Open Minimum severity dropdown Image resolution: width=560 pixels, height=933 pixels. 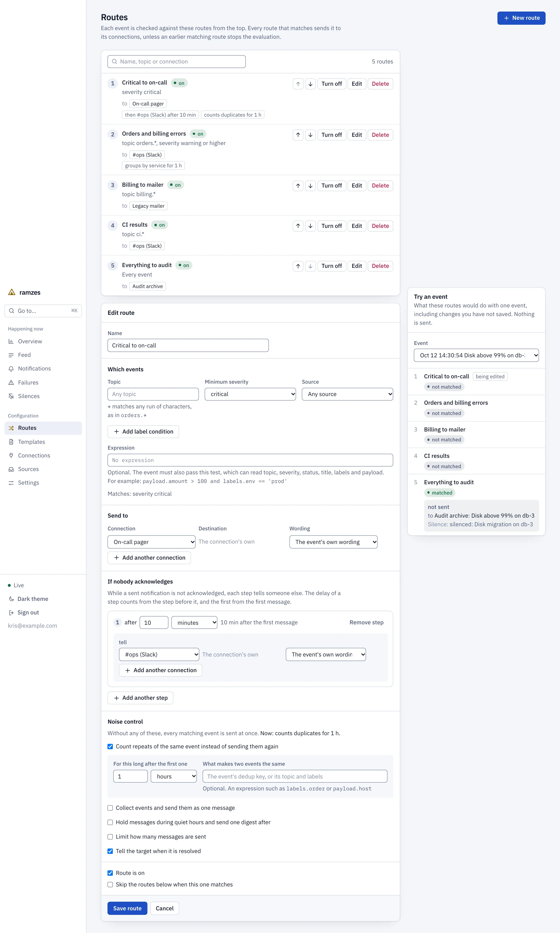[250, 394]
